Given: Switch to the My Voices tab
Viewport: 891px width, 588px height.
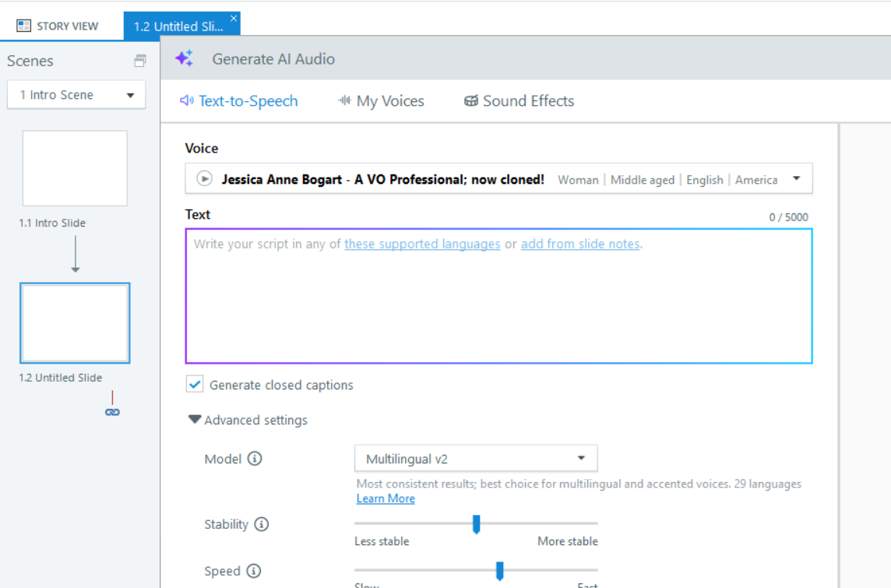Looking at the screenshot, I should (x=381, y=101).
